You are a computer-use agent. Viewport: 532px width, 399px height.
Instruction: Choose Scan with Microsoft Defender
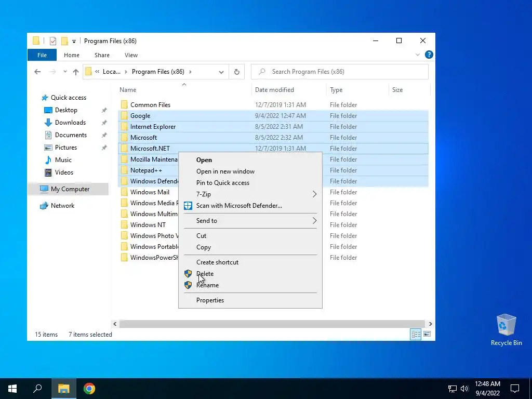pos(250,206)
